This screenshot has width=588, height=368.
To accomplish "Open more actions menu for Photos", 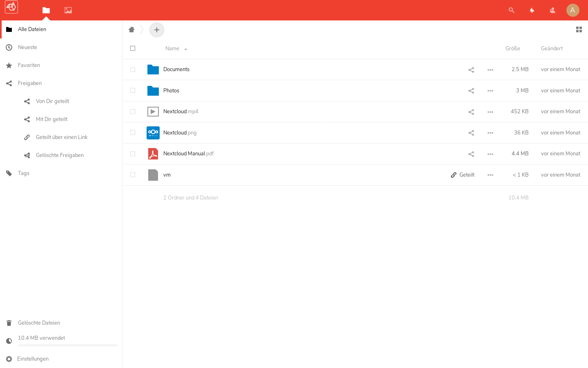I will [x=490, y=91].
